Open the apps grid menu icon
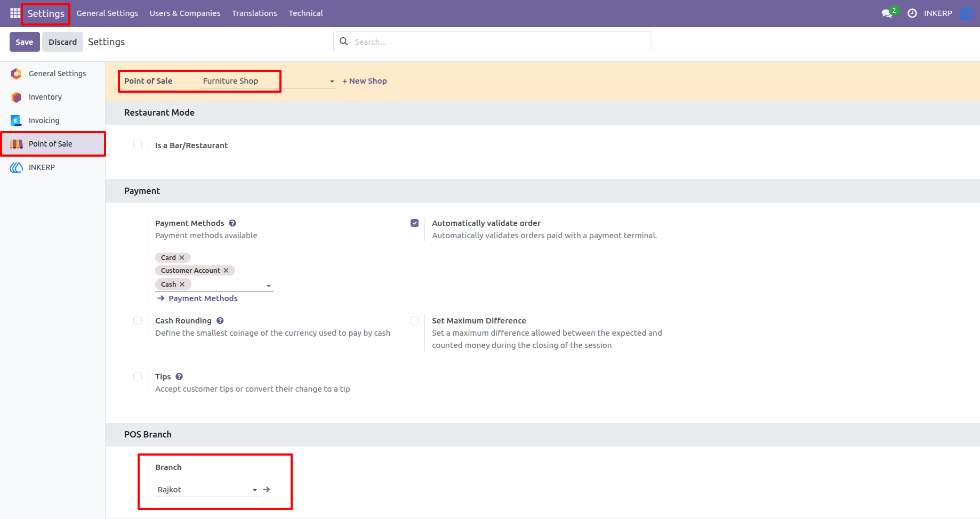Image resolution: width=980 pixels, height=519 pixels. tap(15, 13)
